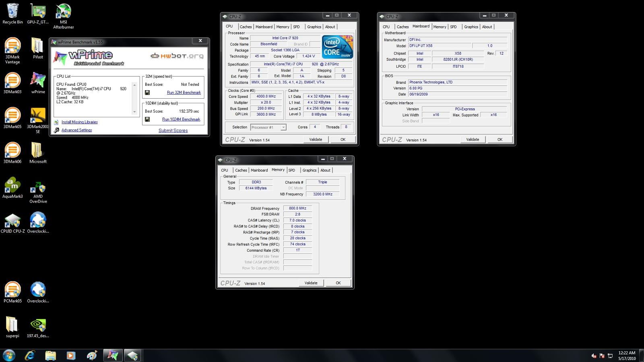Open the GPU-Z desktop shortcut

click(x=38, y=14)
